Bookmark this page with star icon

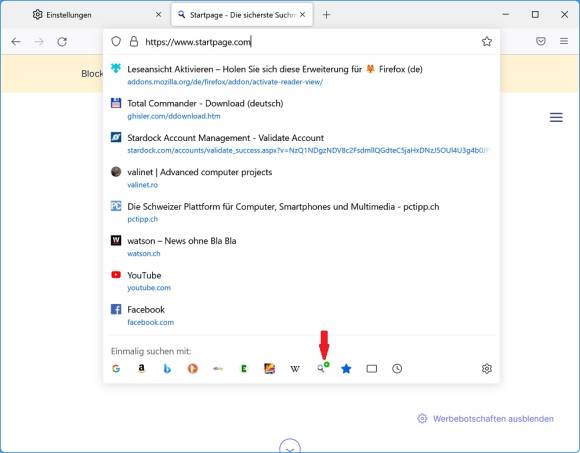pos(487,41)
